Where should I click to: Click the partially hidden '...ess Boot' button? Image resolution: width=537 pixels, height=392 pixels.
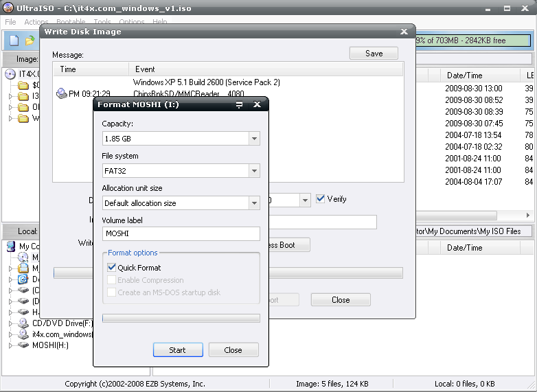tap(289, 245)
